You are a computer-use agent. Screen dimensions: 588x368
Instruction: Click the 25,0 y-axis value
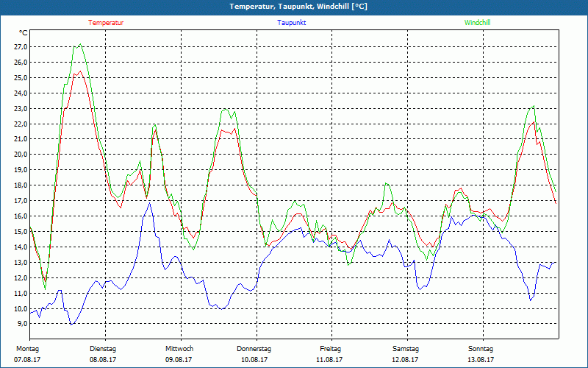pyautogui.click(x=21, y=78)
